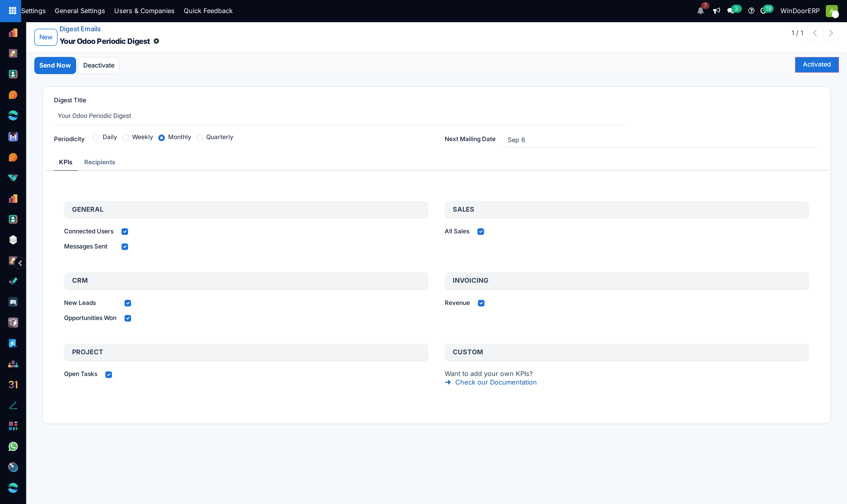Collapse the app sidebar with chevron
The height and width of the screenshot is (504, 847).
click(20, 263)
